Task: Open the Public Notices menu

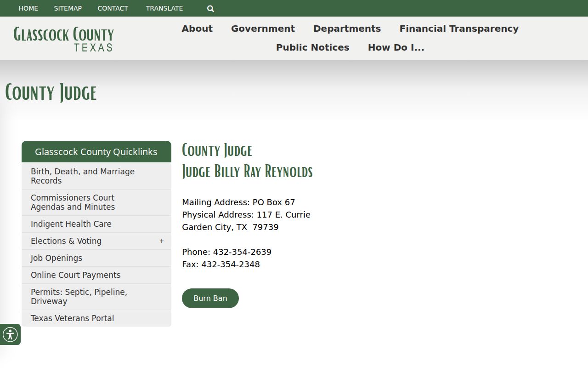Action: (312, 47)
